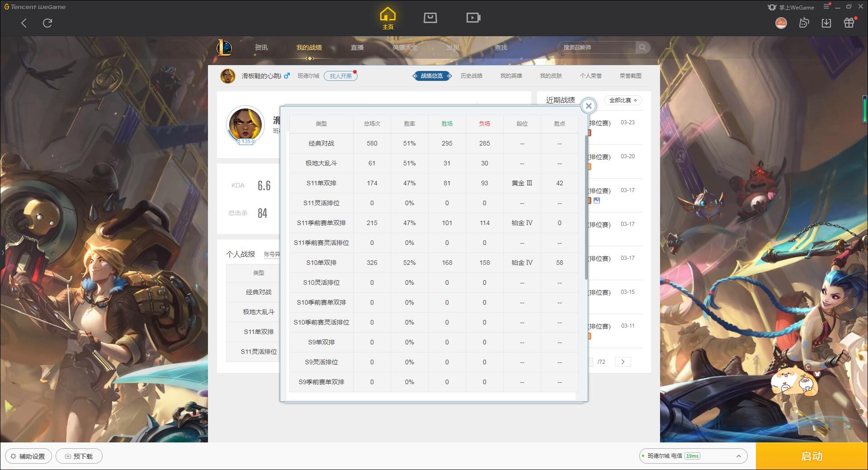Click the male gender symbol icon
This screenshot has width=868, height=470.
pos(287,76)
